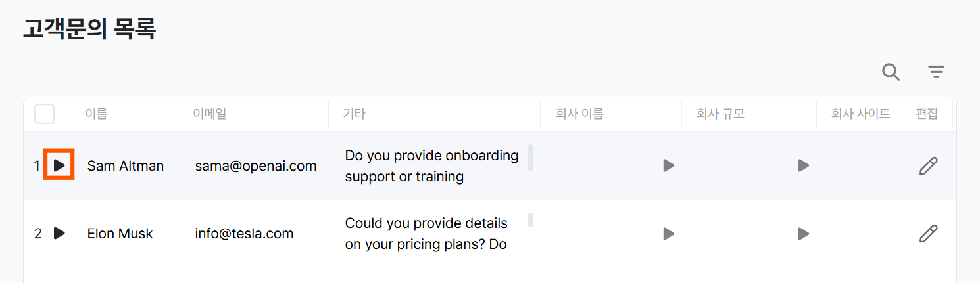The height and width of the screenshot is (283, 980).
Task: Expand company name arrow in Elon Musk row
Action: (669, 233)
